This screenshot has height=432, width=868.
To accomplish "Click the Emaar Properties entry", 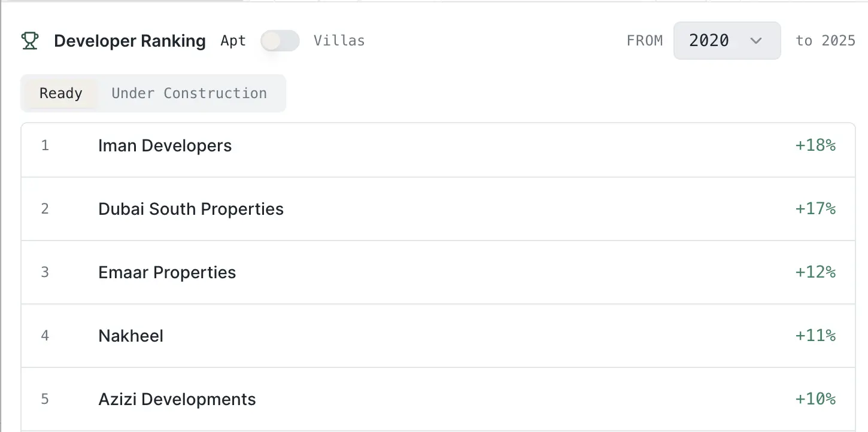I will pyautogui.click(x=167, y=273).
